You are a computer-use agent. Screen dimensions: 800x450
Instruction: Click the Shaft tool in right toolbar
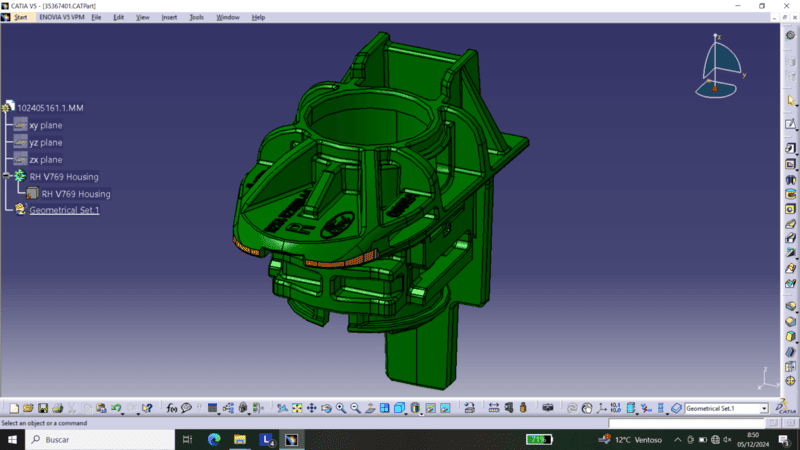click(790, 180)
